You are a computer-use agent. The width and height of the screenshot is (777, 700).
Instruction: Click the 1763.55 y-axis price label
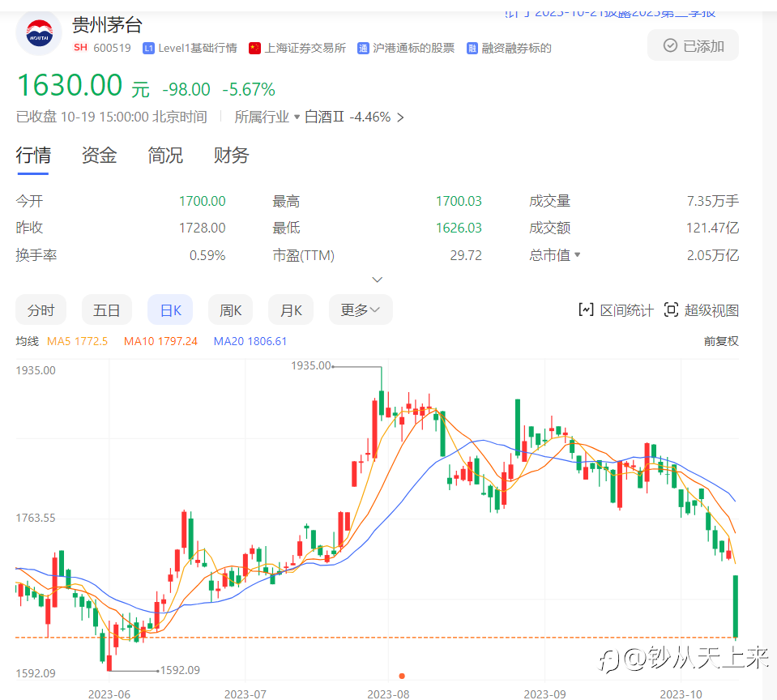click(36, 519)
